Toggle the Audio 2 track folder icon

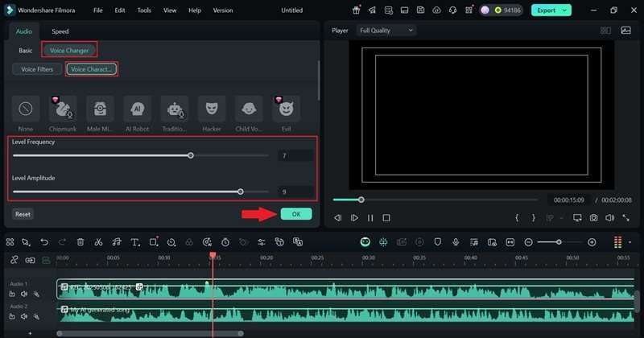point(12,316)
